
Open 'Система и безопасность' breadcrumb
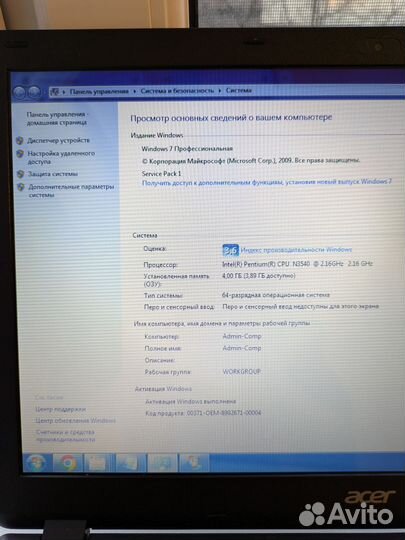[177, 91]
